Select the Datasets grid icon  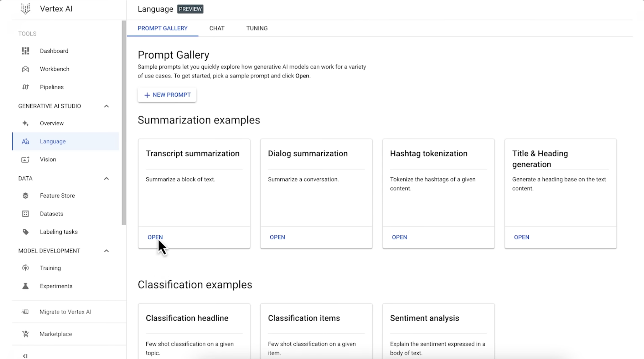(25, 214)
